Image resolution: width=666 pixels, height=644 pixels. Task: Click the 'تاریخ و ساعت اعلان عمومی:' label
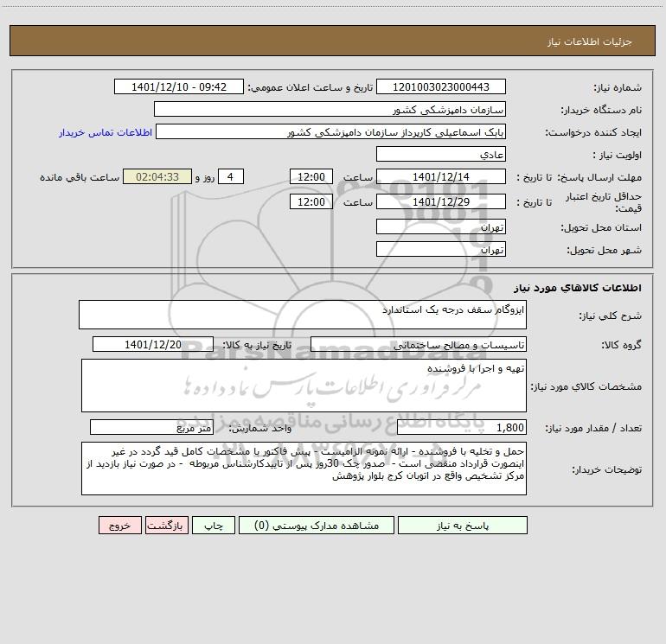coord(311,88)
